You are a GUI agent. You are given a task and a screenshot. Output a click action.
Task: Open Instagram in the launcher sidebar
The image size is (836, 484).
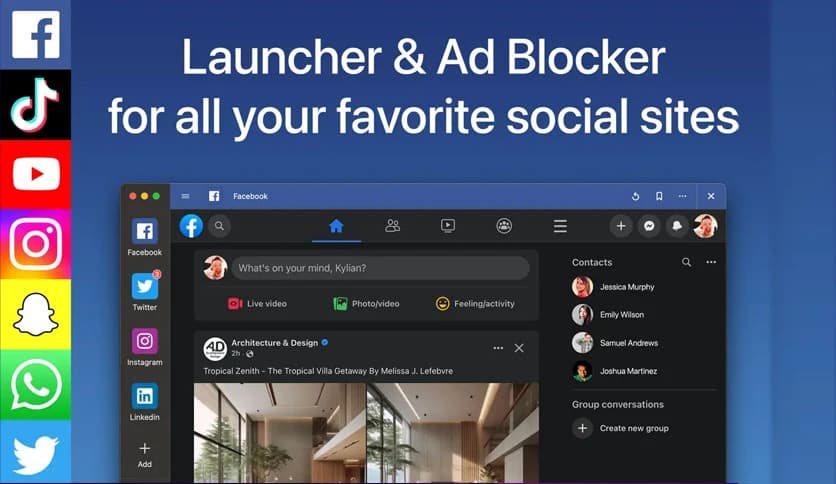click(144, 347)
